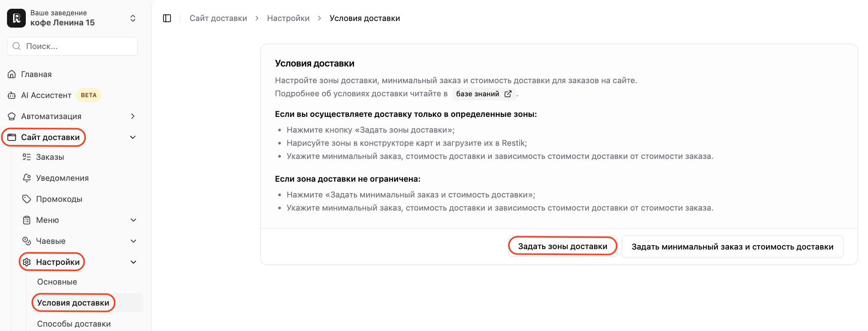Click the Restik logo icon

point(17,18)
